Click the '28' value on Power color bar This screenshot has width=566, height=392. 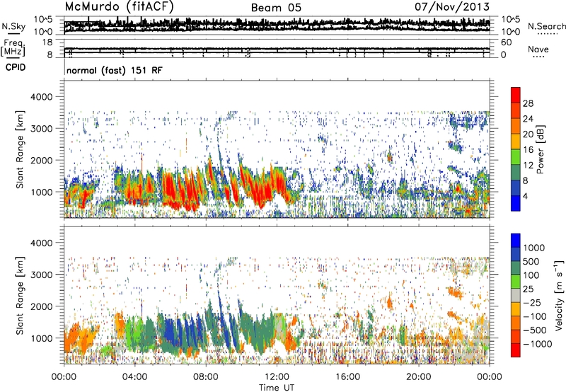(x=528, y=103)
